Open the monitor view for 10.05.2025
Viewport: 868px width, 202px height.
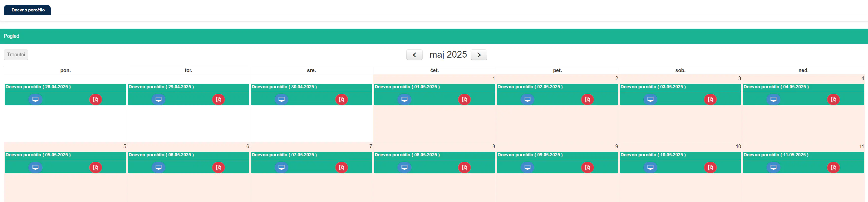tap(650, 167)
